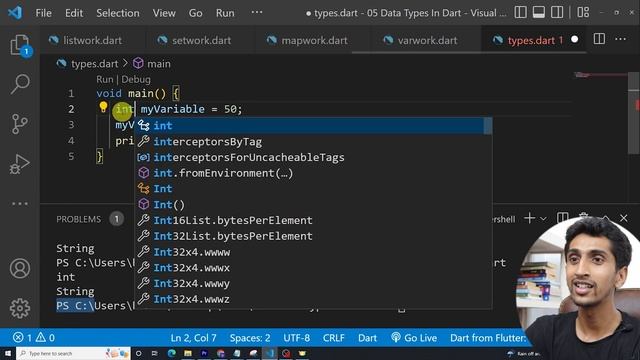Toggle the Primary Side Bar layout icon
This screenshot has height=360, width=640.
520,12
